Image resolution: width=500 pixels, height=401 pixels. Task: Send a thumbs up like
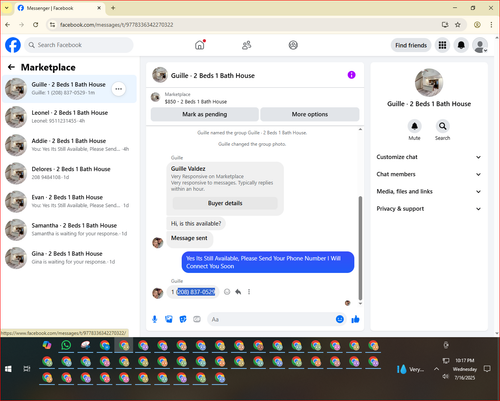355,319
